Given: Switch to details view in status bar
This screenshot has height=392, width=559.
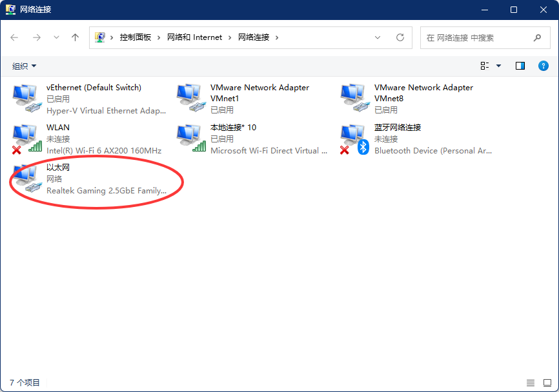Looking at the screenshot, I should pyautogui.click(x=531, y=383).
